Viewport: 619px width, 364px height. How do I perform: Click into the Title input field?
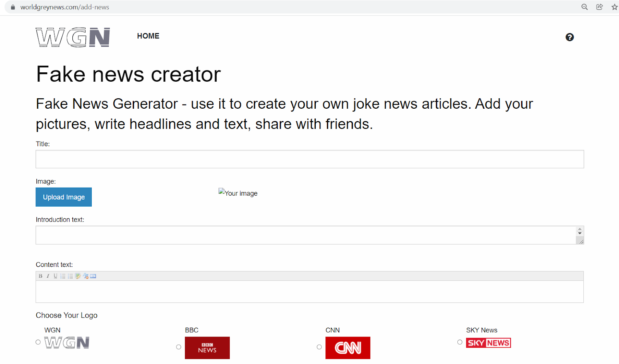310,159
